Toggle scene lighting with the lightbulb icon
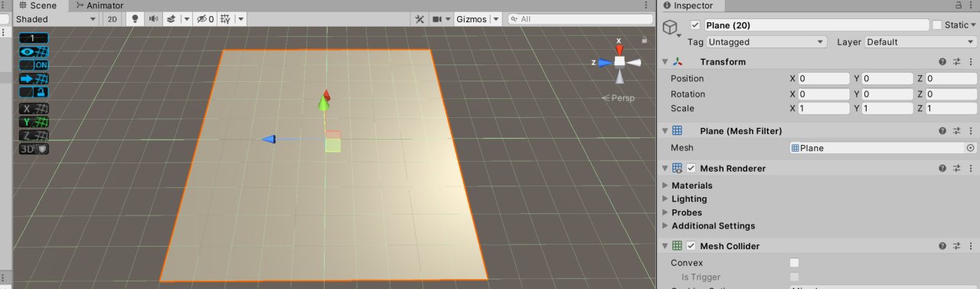 point(136,19)
